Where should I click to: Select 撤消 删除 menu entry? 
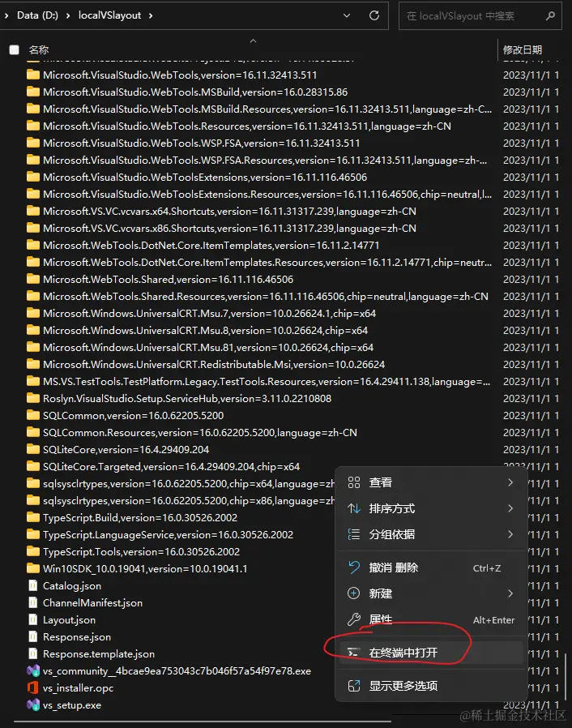432,567
